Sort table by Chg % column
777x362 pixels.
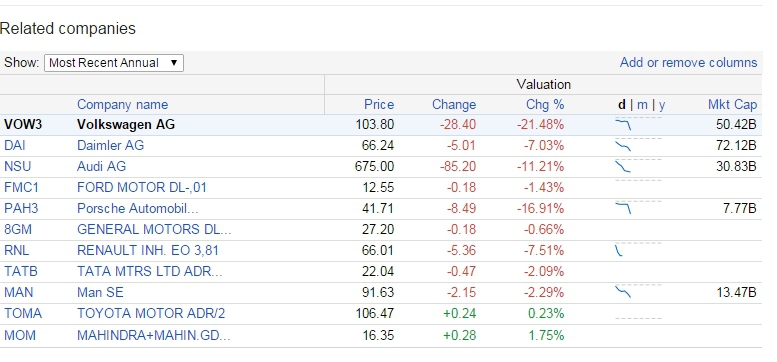point(545,104)
